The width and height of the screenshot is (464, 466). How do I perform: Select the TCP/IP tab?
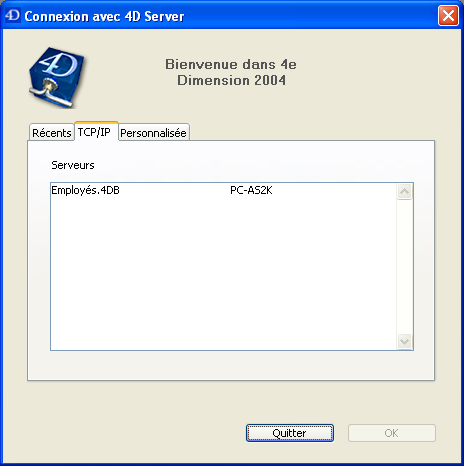[x=94, y=132]
